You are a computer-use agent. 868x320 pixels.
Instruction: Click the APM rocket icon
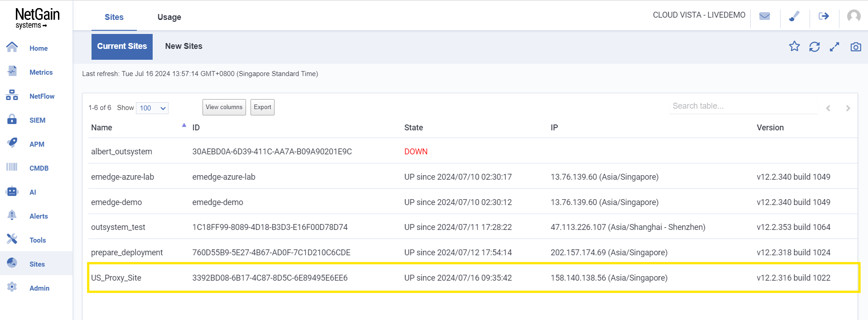12,143
